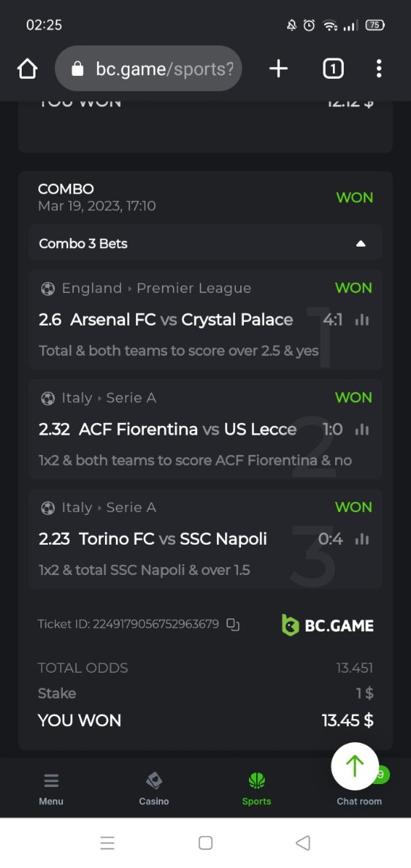
Task: View stats icon for Arsenal FC match
Action: pos(363,320)
